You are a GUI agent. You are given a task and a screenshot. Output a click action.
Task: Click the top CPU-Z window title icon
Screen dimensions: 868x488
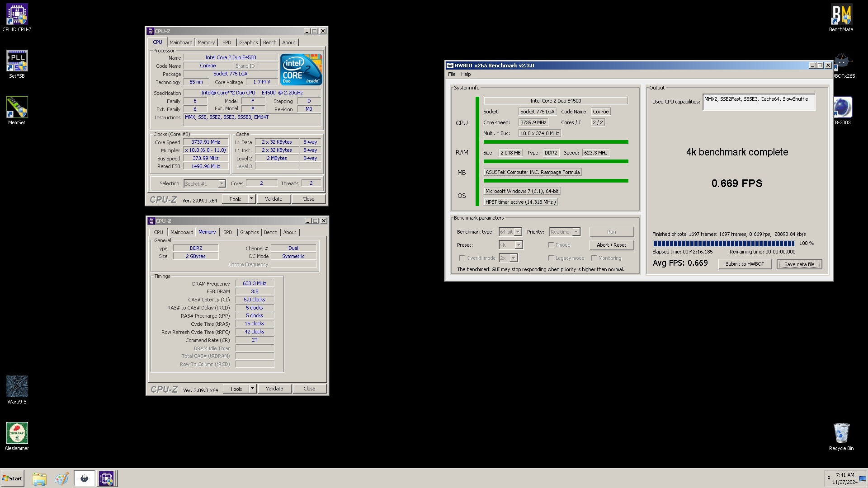point(151,31)
